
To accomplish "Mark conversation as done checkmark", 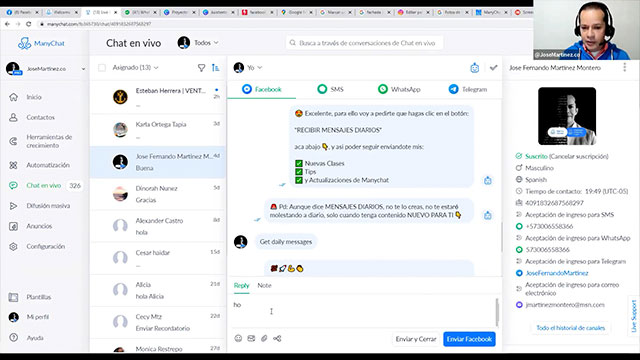I will 493,68.
